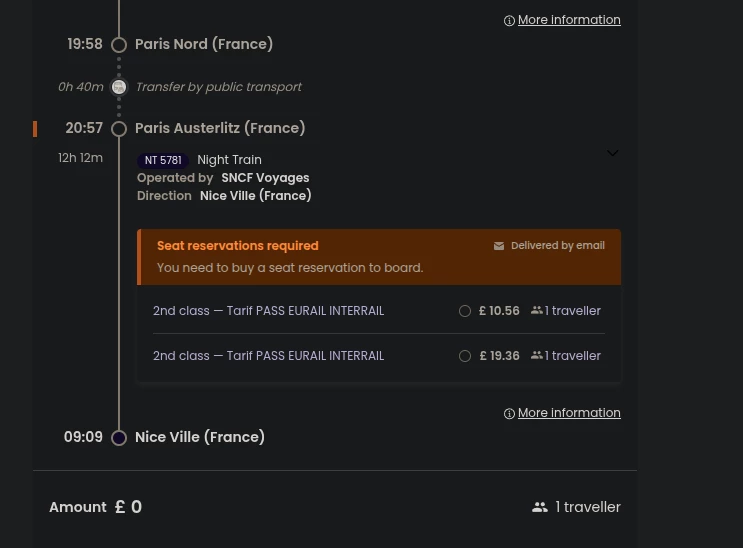Click travellers icon in Amount summary row
The height and width of the screenshot is (548, 743).
(540, 507)
